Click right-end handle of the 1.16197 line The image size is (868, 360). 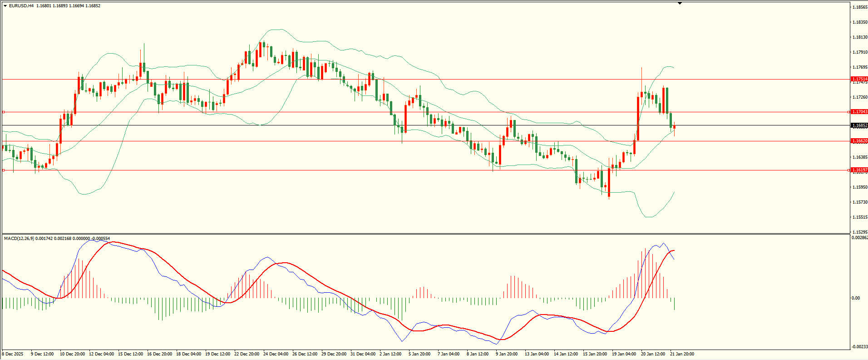(849, 170)
